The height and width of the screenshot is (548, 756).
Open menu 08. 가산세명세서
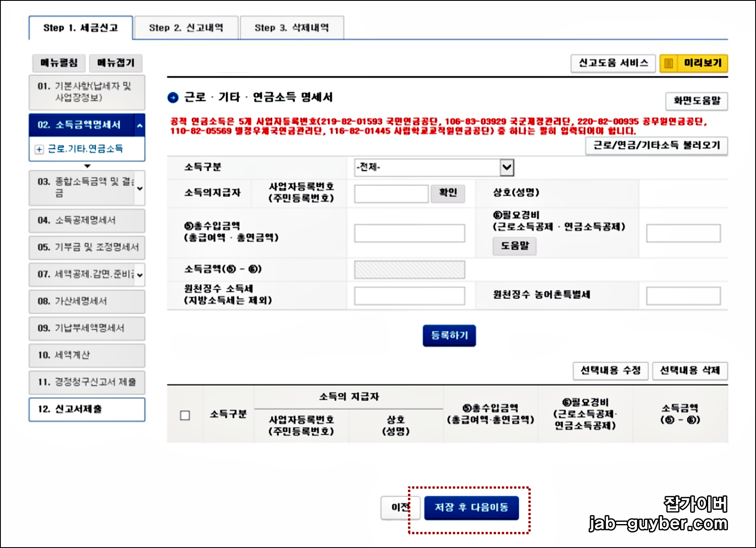click(x=87, y=301)
